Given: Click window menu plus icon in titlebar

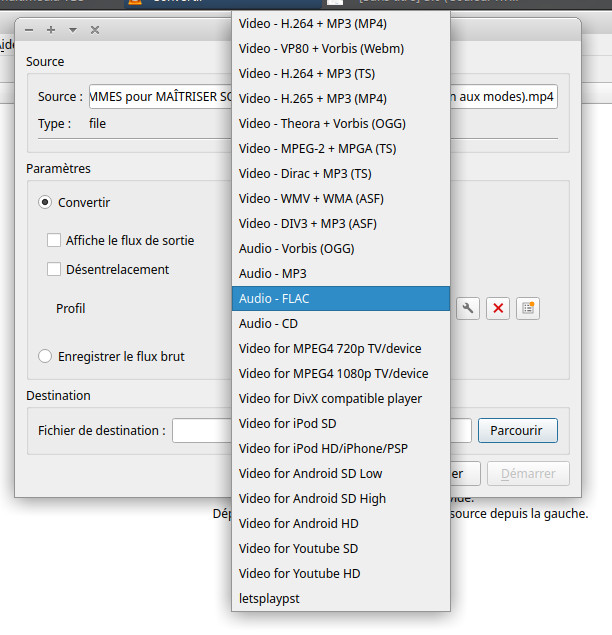Looking at the screenshot, I should point(51,30).
